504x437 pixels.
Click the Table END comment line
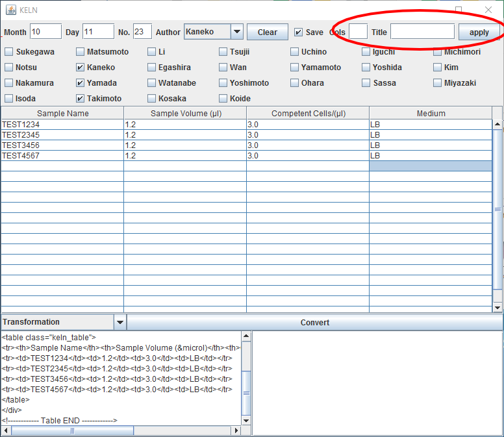coord(60,420)
